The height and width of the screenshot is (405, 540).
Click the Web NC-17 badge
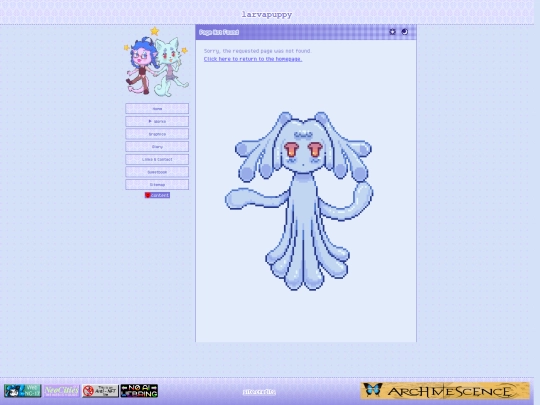click(22, 391)
